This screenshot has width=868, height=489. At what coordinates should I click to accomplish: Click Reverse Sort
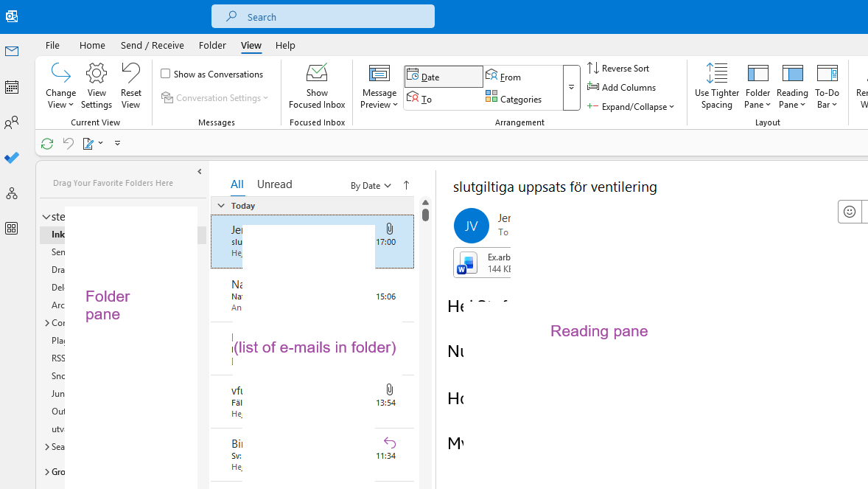[618, 68]
